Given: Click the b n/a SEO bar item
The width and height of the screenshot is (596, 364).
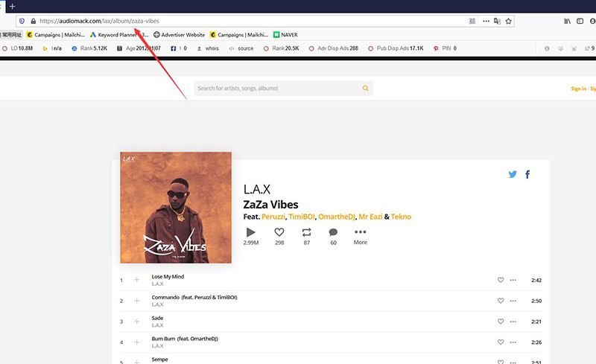Looking at the screenshot, I should coord(52,48).
